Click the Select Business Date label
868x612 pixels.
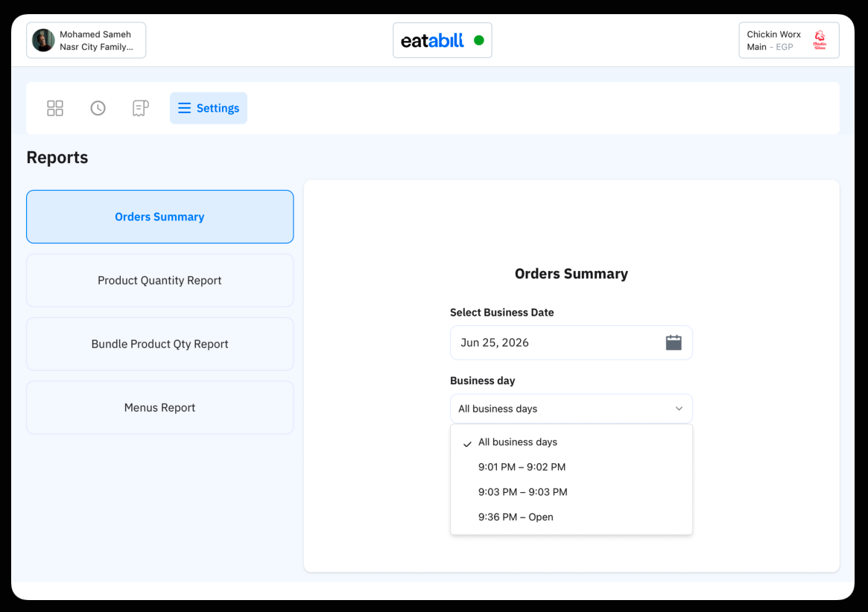[x=501, y=313]
